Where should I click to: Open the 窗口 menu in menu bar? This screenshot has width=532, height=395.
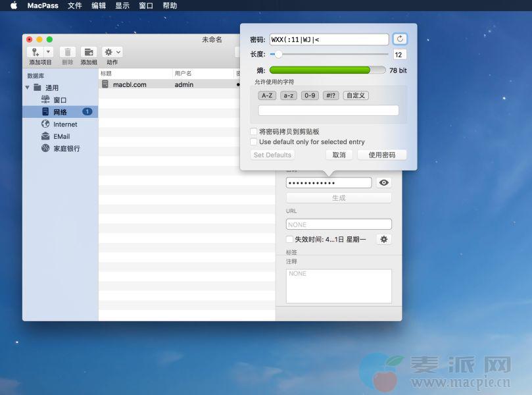pyautogui.click(x=146, y=5)
